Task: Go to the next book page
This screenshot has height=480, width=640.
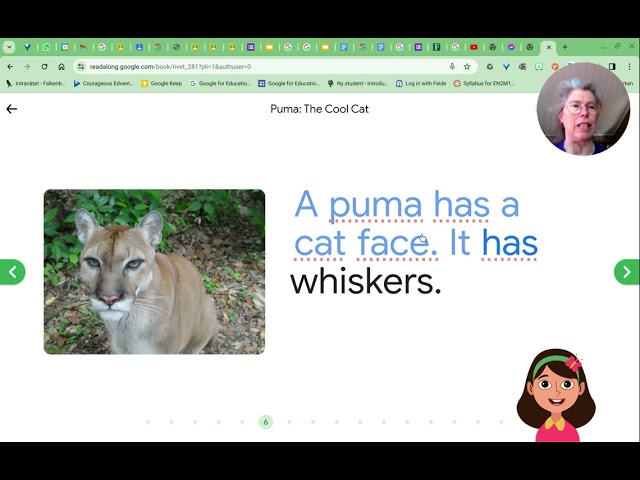Action: pos(627,272)
